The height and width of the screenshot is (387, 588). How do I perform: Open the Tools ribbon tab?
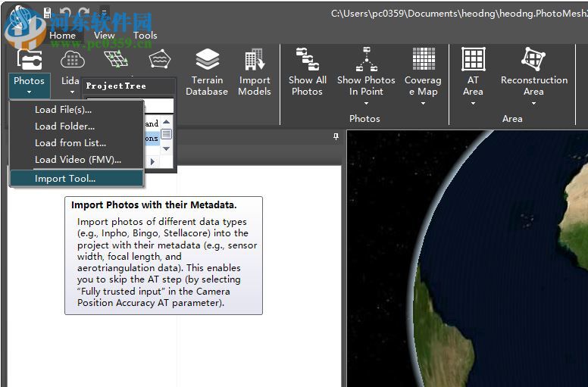145,35
